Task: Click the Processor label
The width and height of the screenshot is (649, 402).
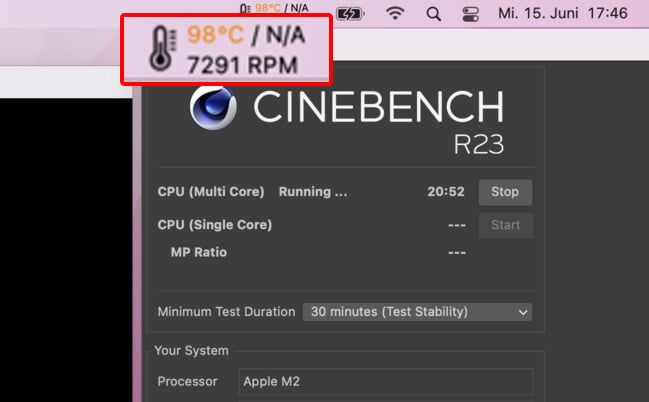Action: (x=187, y=381)
